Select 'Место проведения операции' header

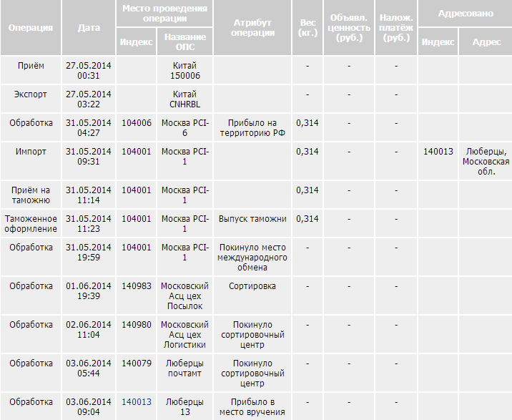coord(164,13)
